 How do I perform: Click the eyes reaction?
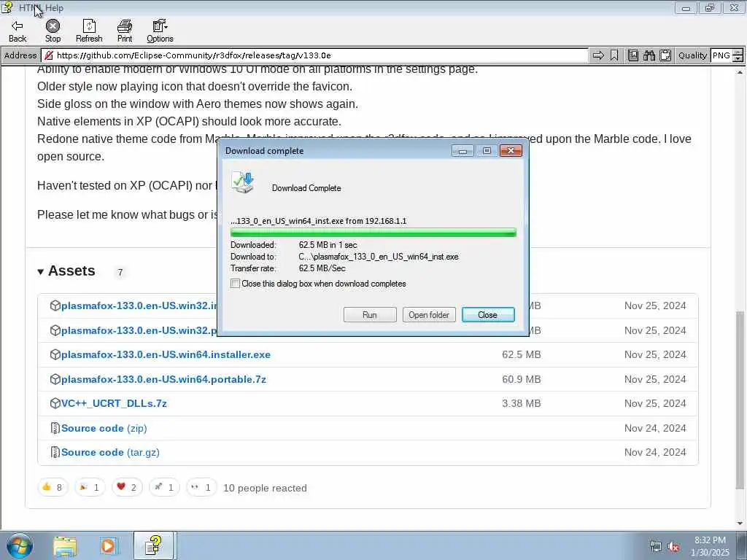(201, 487)
